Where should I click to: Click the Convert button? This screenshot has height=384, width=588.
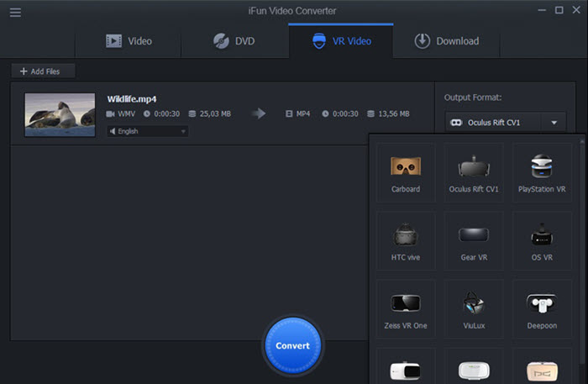[293, 345]
